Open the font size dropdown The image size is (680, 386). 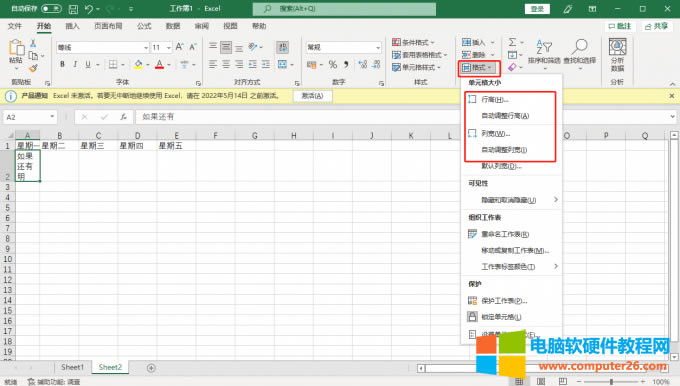point(169,47)
